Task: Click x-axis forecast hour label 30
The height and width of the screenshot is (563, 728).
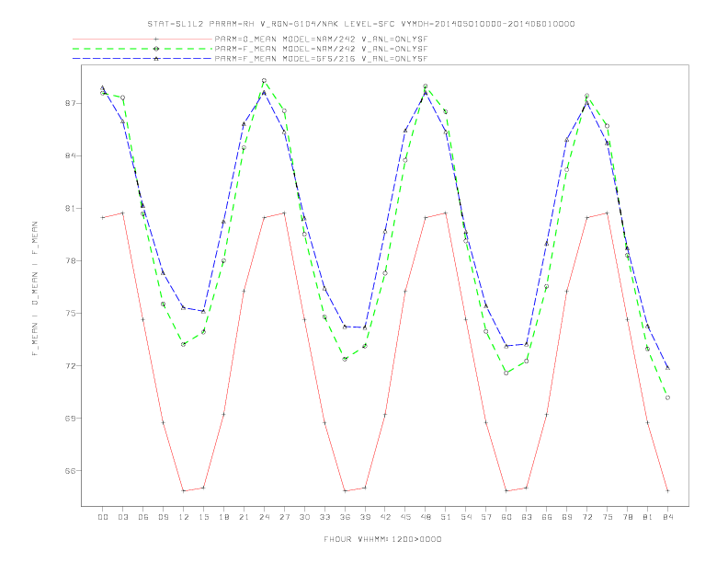Action: click(x=304, y=517)
